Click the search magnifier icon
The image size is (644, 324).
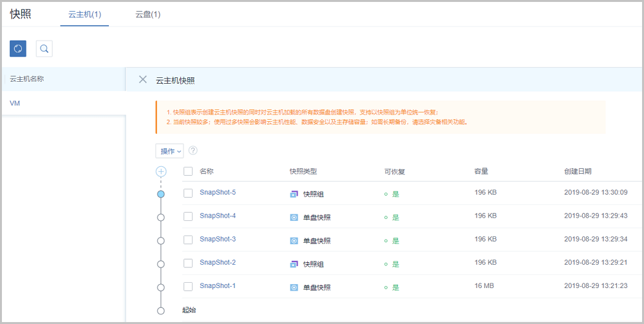coord(44,48)
